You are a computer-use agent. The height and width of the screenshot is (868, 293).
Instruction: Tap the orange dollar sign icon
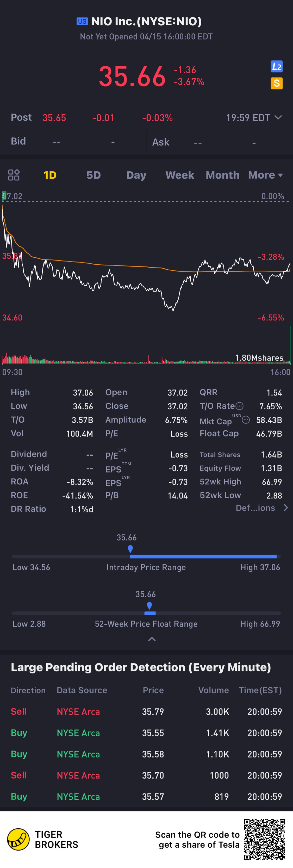(x=277, y=83)
